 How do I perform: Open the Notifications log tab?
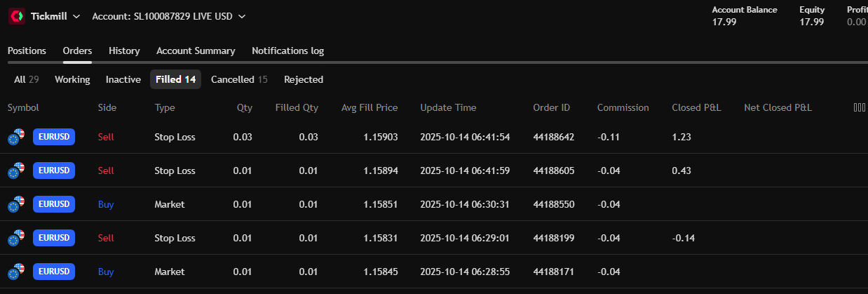287,51
